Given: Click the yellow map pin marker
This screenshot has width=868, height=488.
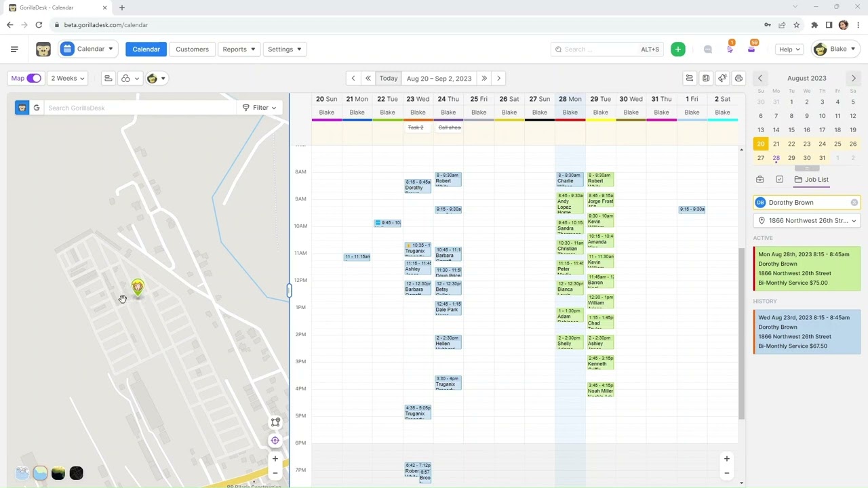Looking at the screenshot, I should coord(138,287).
